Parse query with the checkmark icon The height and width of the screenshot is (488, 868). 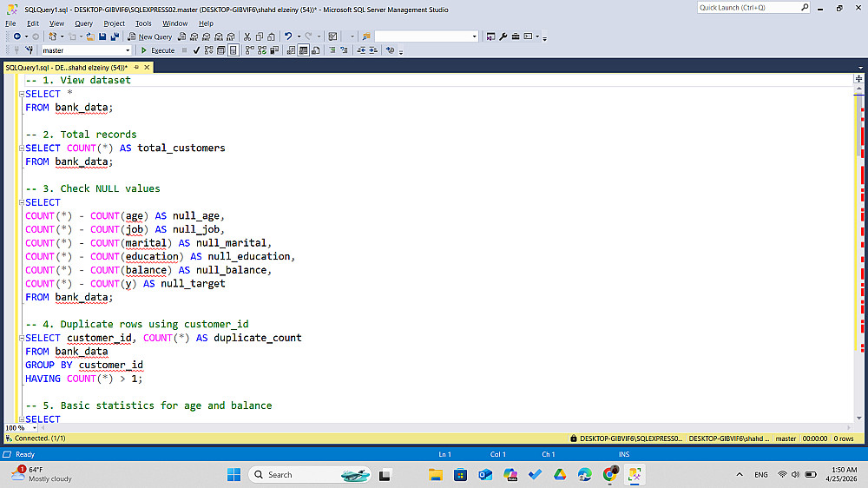click(x=196, y=50)
